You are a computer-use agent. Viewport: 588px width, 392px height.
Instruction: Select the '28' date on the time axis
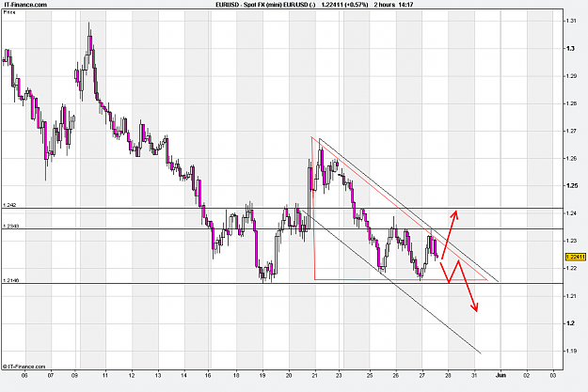(448, 375)
